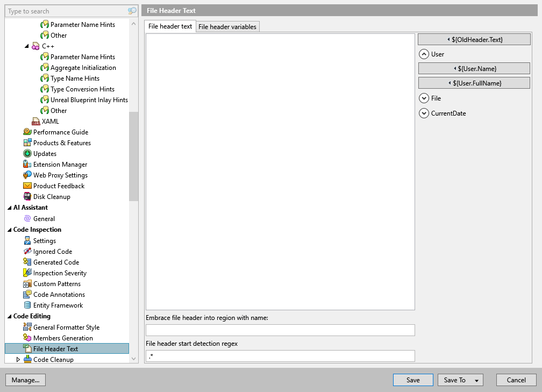Open Custom Patterns via its icon
Screen dimensions: 542x392
tap(28, 283)
